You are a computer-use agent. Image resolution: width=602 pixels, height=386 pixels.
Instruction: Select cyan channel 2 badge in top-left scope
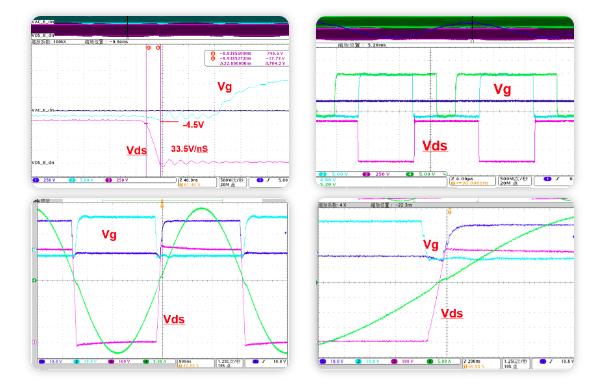[x=72, y=180]
